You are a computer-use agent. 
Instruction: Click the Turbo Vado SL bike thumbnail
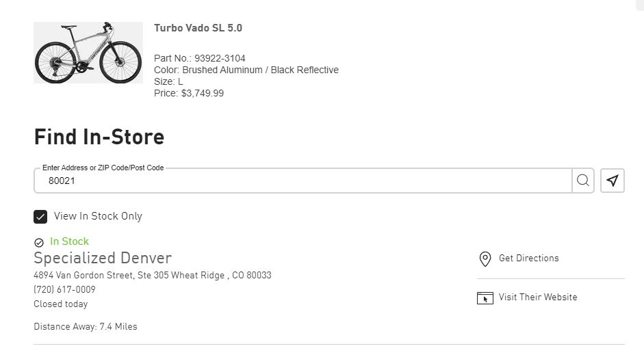pyautogui.click(x=88, y=53)
